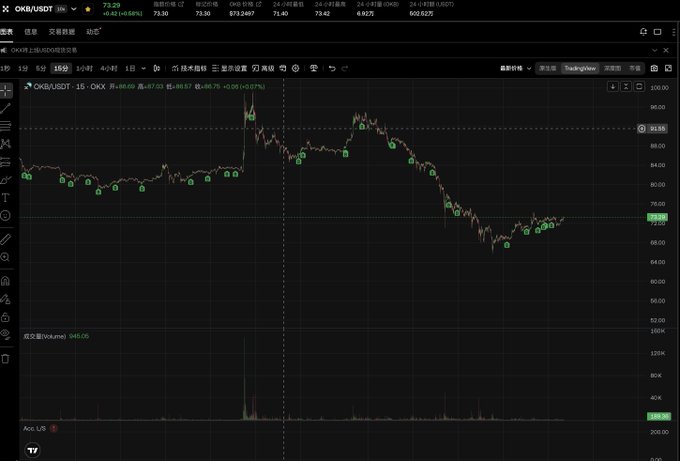Viewport: 680px width, 461px height.
Task: Open the vertical three-dot more menu
Action: click(x=673, y=32)
